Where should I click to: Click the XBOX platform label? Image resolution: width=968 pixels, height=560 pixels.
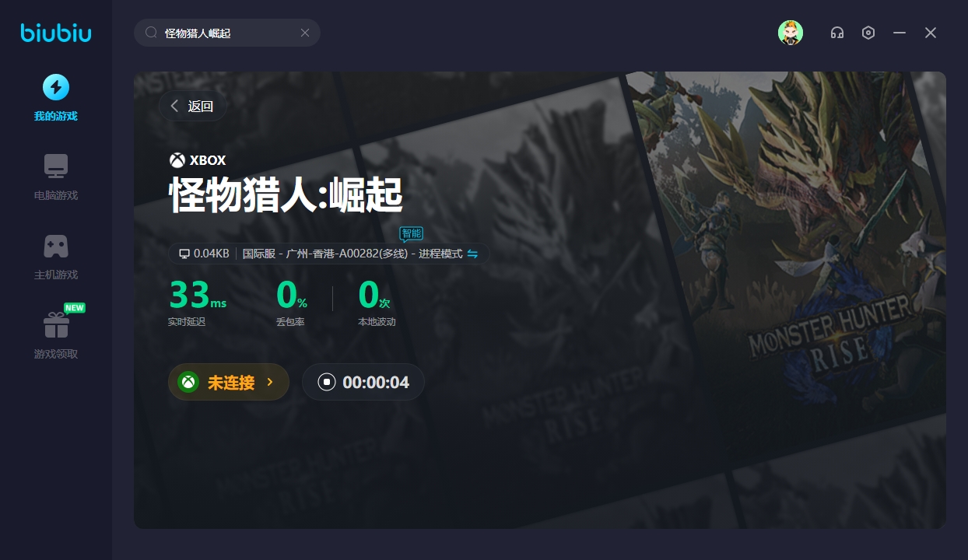198,160
